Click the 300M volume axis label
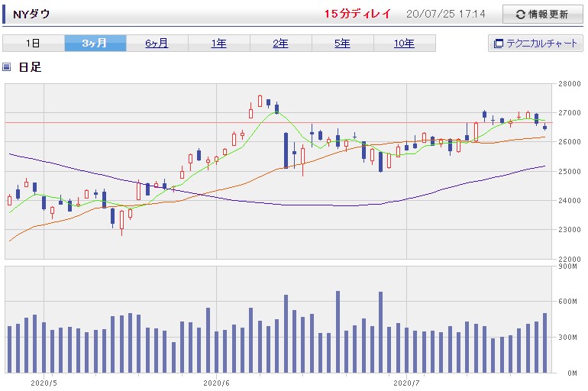The height and width of the screenshot is (391, 588). click(567, 337)
